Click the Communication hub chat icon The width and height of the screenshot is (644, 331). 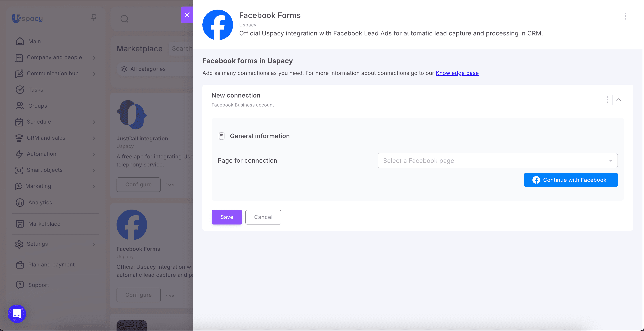[19, 74]
